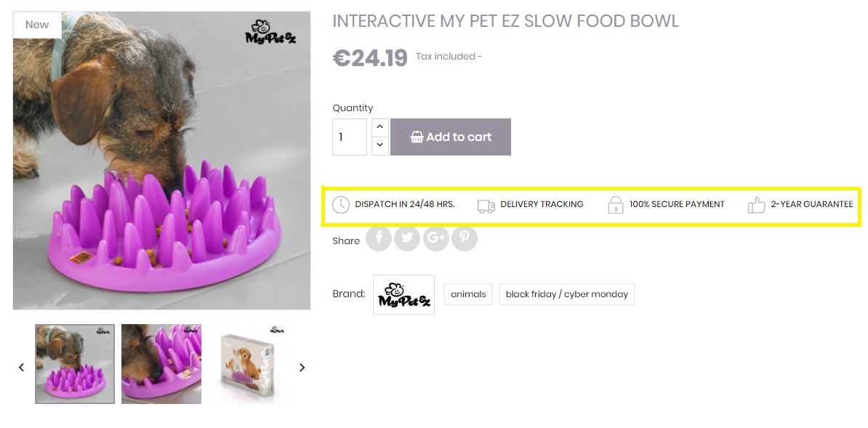
Task: Select the product box packaging thumbnail
Action: 247,363
